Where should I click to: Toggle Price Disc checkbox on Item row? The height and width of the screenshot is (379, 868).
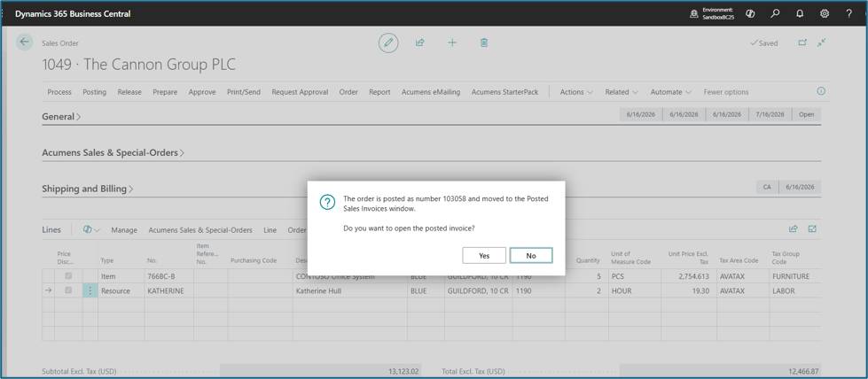(68, 275)
